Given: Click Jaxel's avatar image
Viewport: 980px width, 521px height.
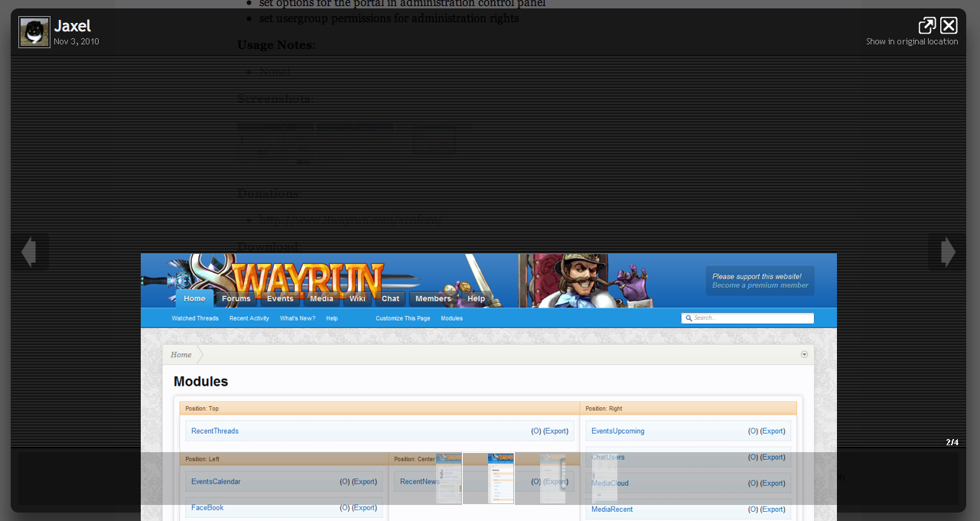Looking at the screenshot, I should 34,31.
